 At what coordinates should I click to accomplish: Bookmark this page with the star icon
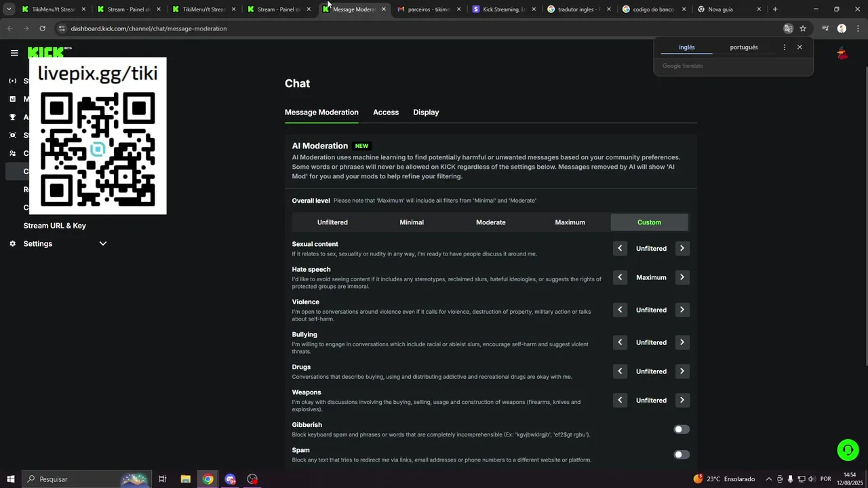coord(803,28)
